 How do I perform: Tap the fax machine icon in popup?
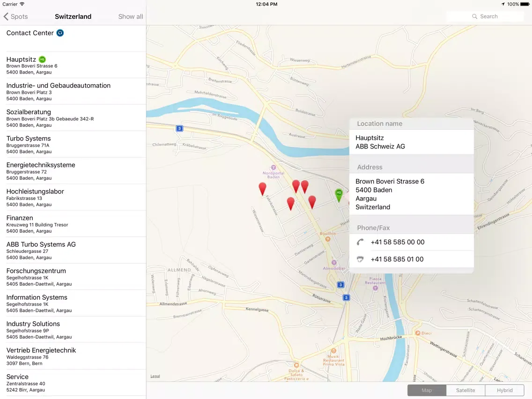(360, 259)
